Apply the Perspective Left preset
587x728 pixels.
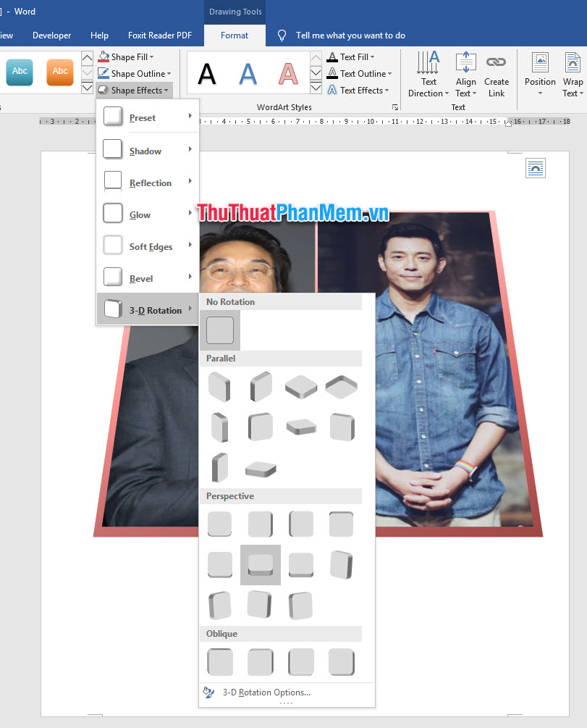pos(261,524)
